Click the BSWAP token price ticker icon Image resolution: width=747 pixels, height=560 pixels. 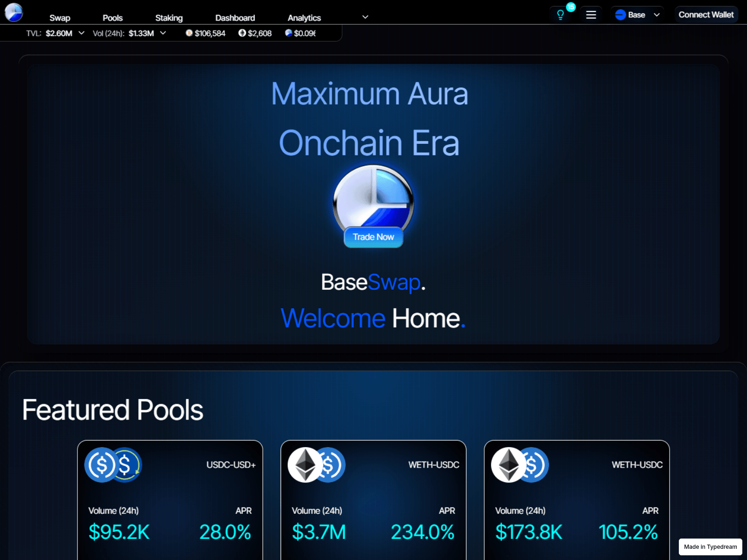[289, 33]
